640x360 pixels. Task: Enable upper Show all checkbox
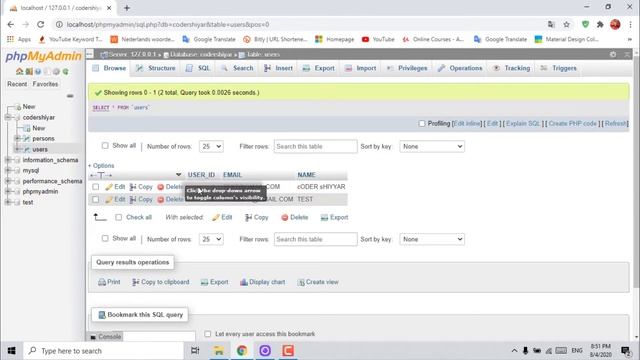(105, 146)
